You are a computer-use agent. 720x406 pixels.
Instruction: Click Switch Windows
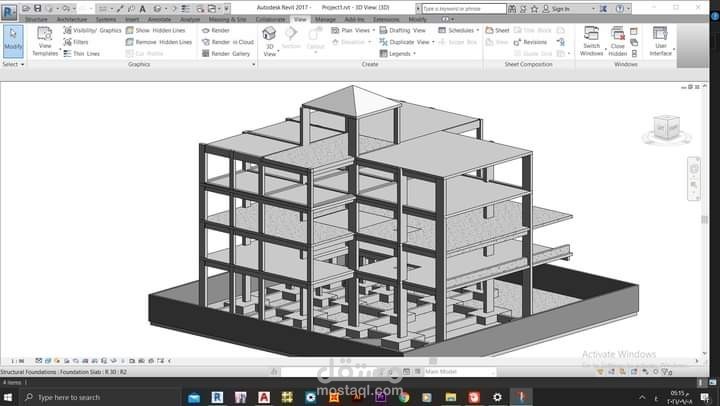[591, 41]
